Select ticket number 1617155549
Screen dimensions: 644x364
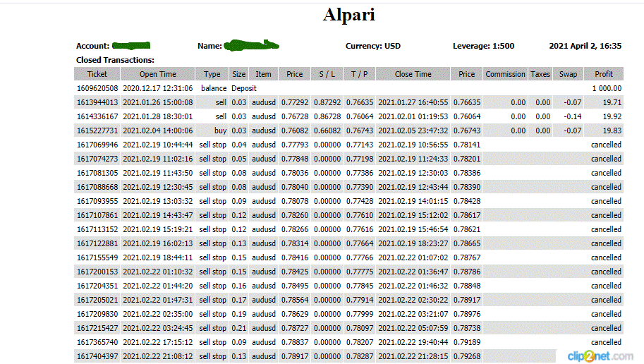click(97, 257)
